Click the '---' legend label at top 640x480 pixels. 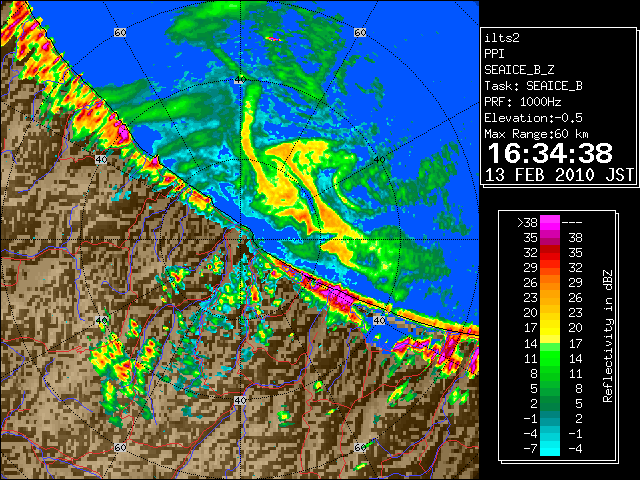coord(572,223)
